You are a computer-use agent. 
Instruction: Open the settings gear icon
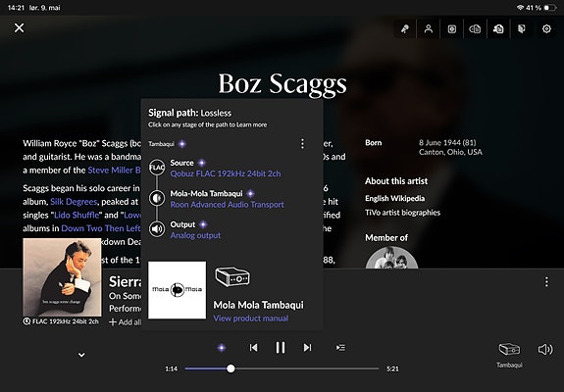546,28
